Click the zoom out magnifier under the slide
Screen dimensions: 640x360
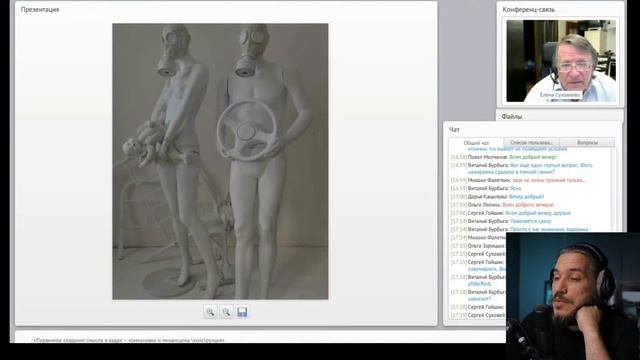point(226,312)
